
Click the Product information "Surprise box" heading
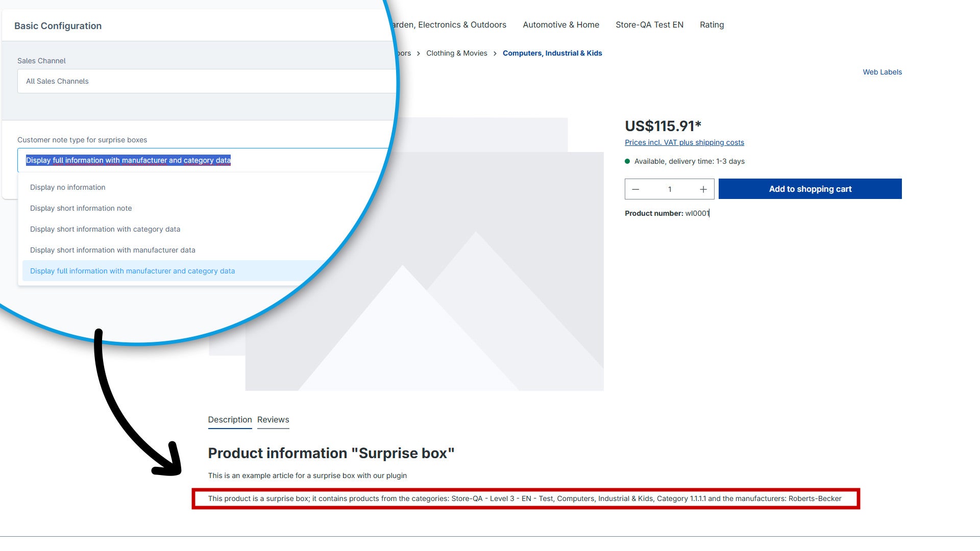point(331,453)
